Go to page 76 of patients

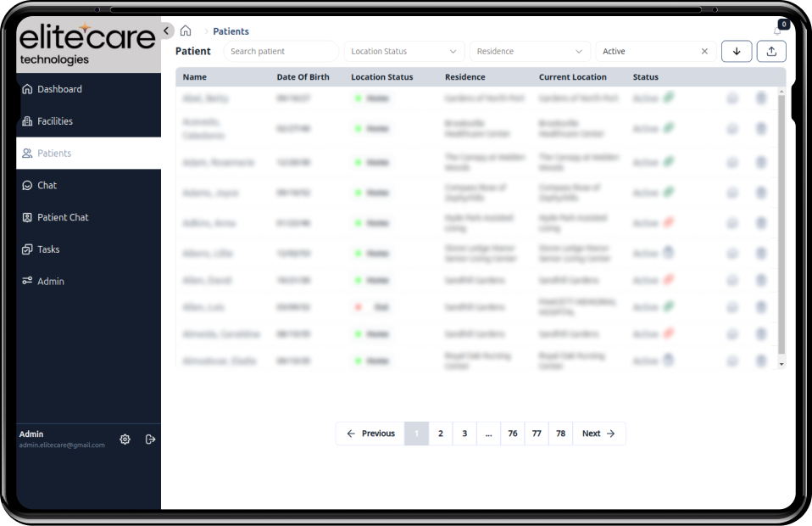pos(513,434)
